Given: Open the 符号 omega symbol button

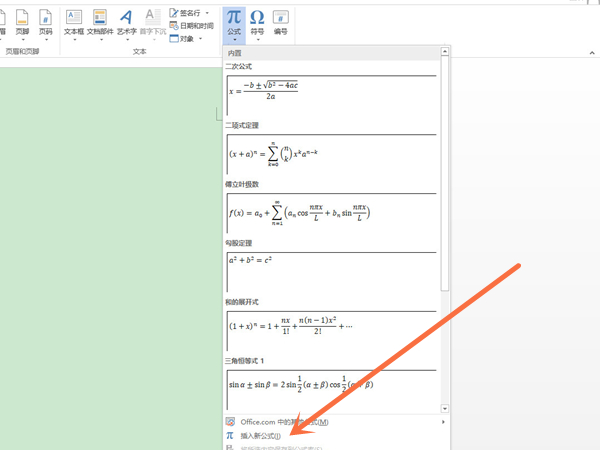Looking at the screenshot, I should click(x=257, y=23).
